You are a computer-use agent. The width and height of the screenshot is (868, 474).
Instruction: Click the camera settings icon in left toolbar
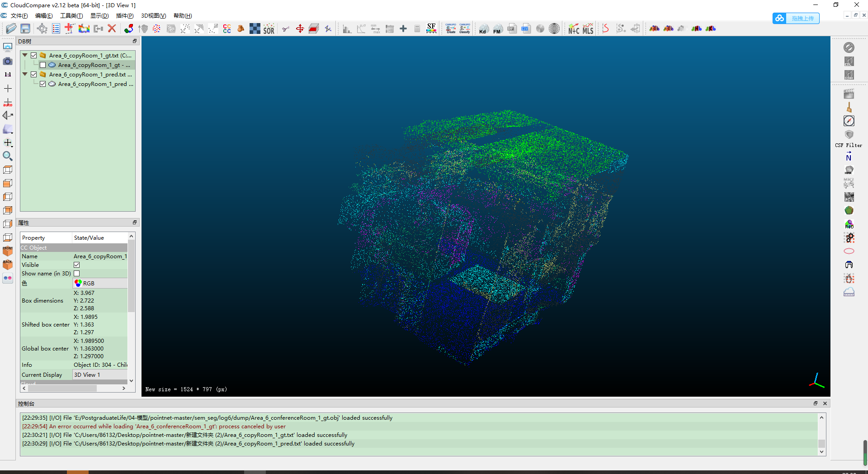(8, 61)
